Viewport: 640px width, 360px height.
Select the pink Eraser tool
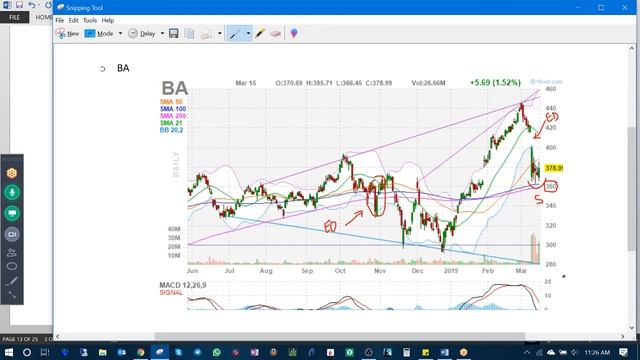click(276, 33)
